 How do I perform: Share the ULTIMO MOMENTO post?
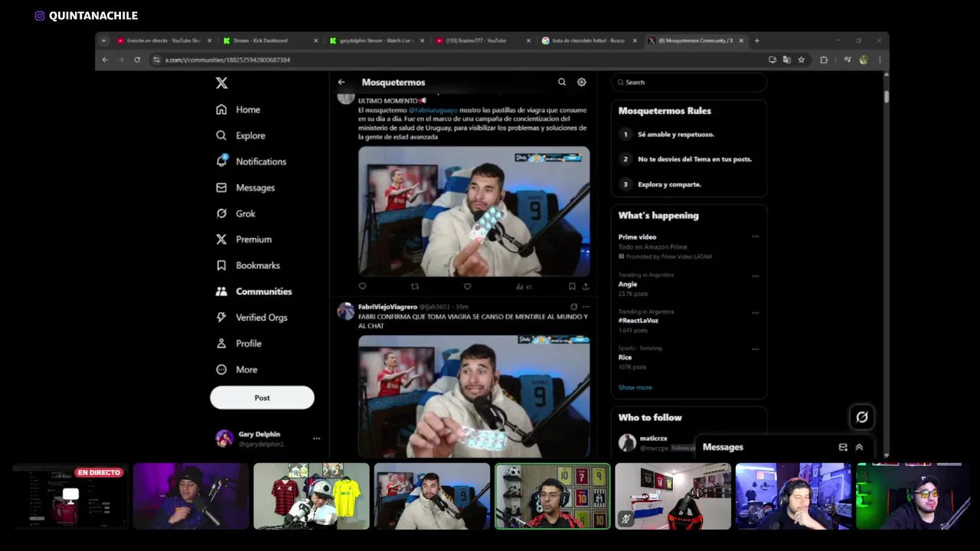point(586,286)
